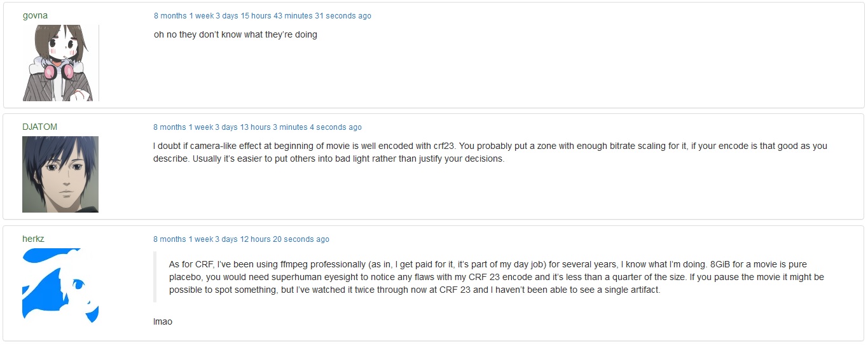Viewport: 868px width, 345px height.
Task: Click the grey blockquote bar beside the quote
Action: (155, 277)
